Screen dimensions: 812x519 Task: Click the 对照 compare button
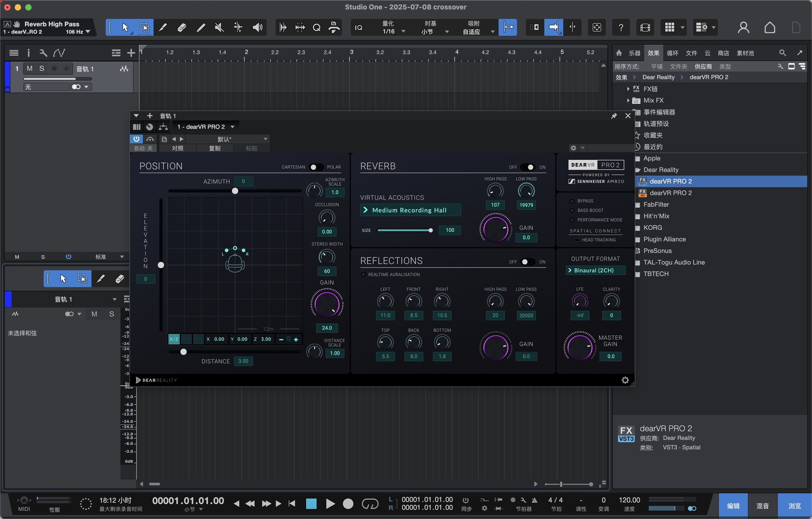tap(178, 148)
